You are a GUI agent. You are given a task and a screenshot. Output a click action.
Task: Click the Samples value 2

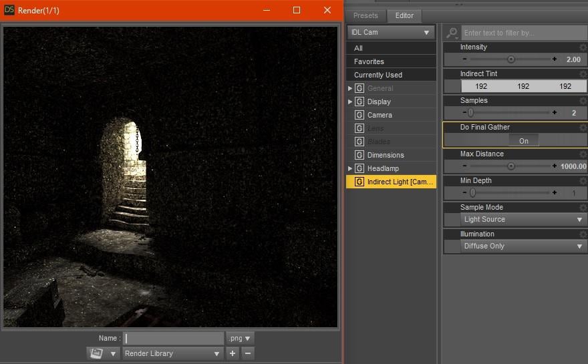pyautogui.click(x=574, y=113)
